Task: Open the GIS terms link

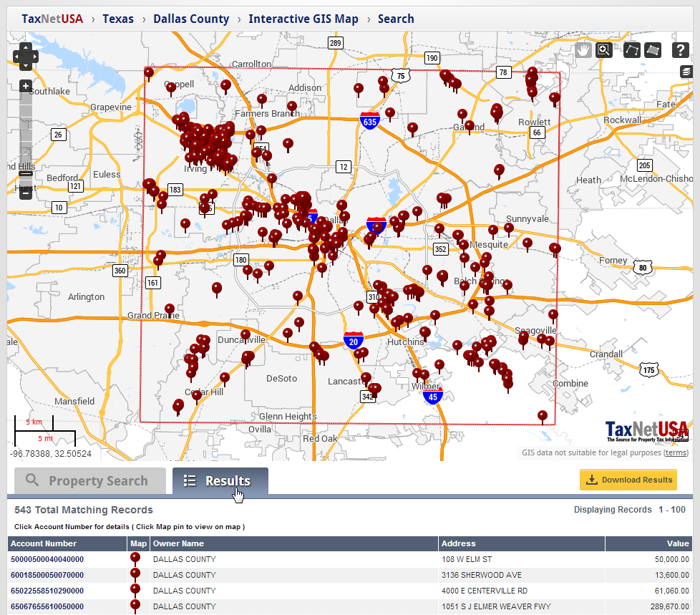Action: click(x=676, y=452)
